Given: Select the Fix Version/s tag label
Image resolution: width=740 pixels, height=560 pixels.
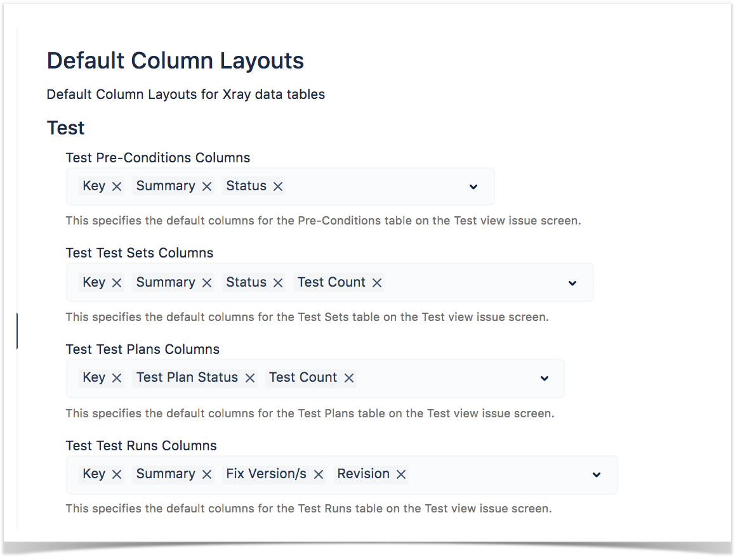Looking at the screenshot, I should pos(266,474).
